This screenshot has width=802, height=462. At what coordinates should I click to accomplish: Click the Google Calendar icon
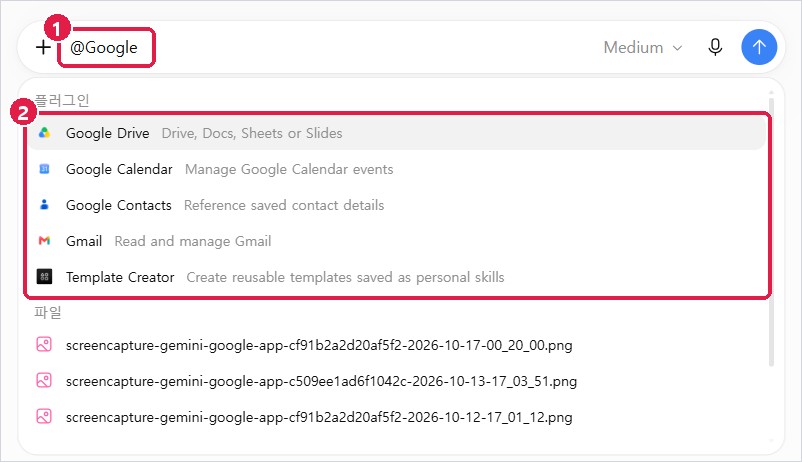(44, 169)
